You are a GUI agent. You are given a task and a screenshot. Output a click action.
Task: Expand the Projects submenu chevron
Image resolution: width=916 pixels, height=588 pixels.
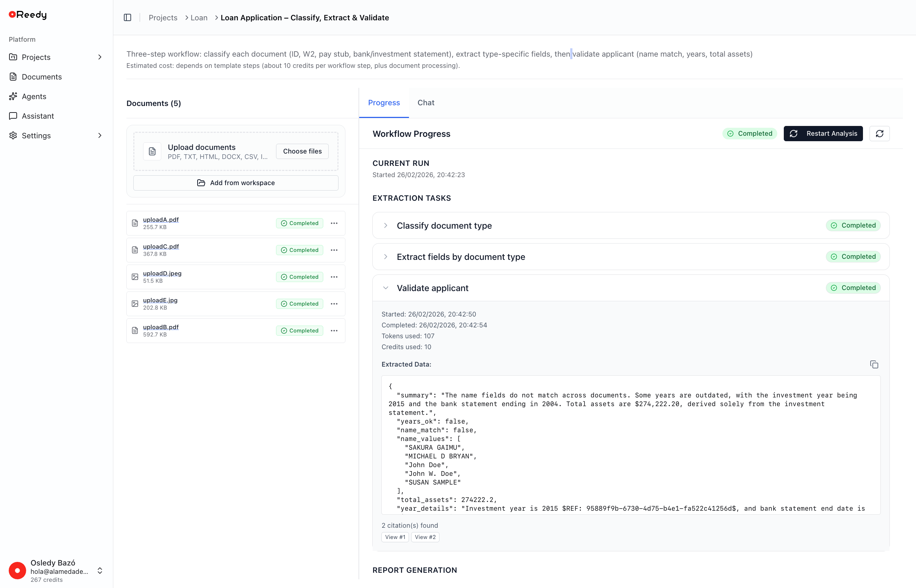(x=100, y=57)
